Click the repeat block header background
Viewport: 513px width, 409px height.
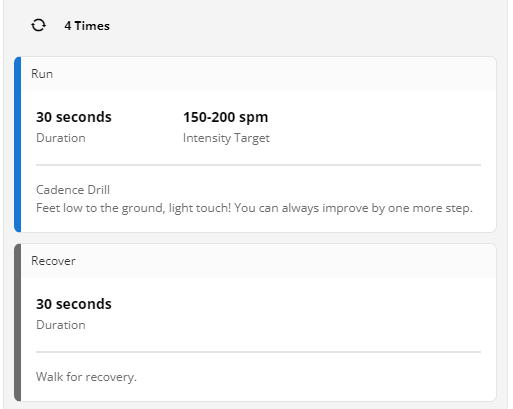click(x=300, y=26)
